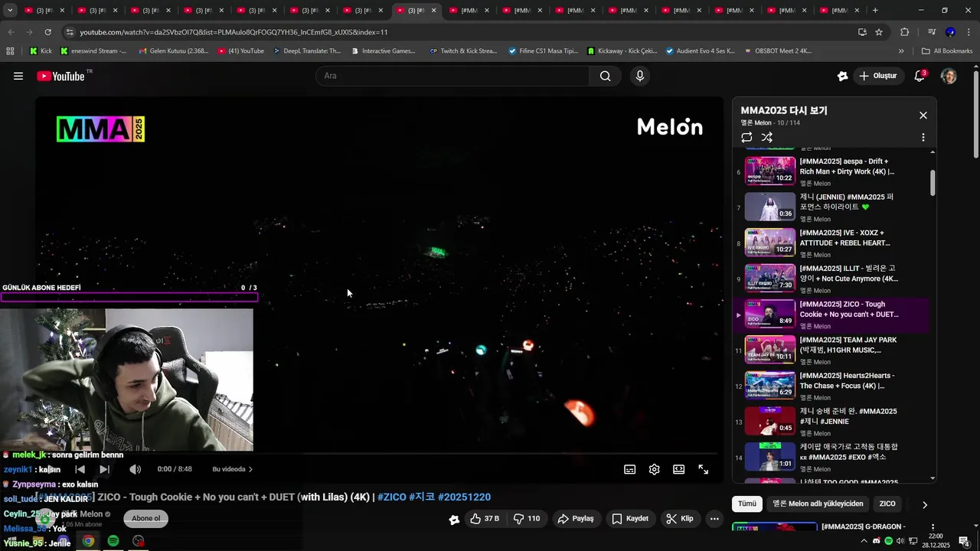Screen dimensions: 980x551
Task: Open playlist options three-dot menu
Action: click(923, 137)
